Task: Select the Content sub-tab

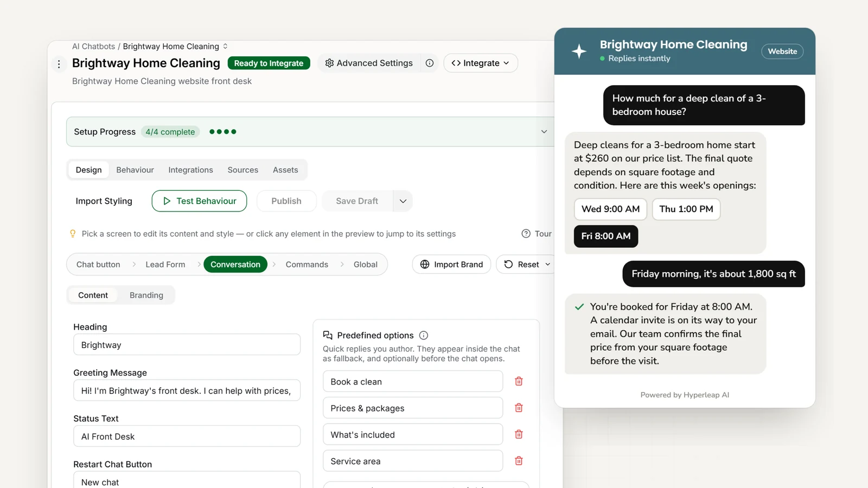Action: pos(93,295)
